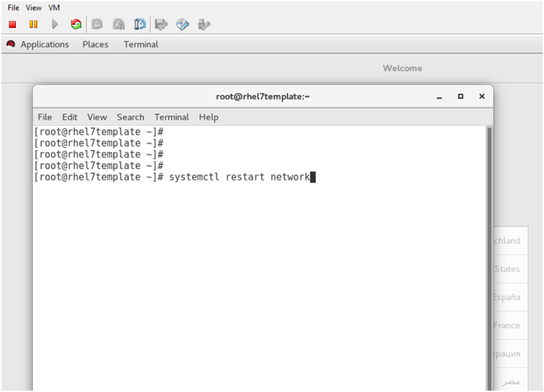544x392 pixels.
Task: Click the USB device connect icon
Action: coord(204,24)
